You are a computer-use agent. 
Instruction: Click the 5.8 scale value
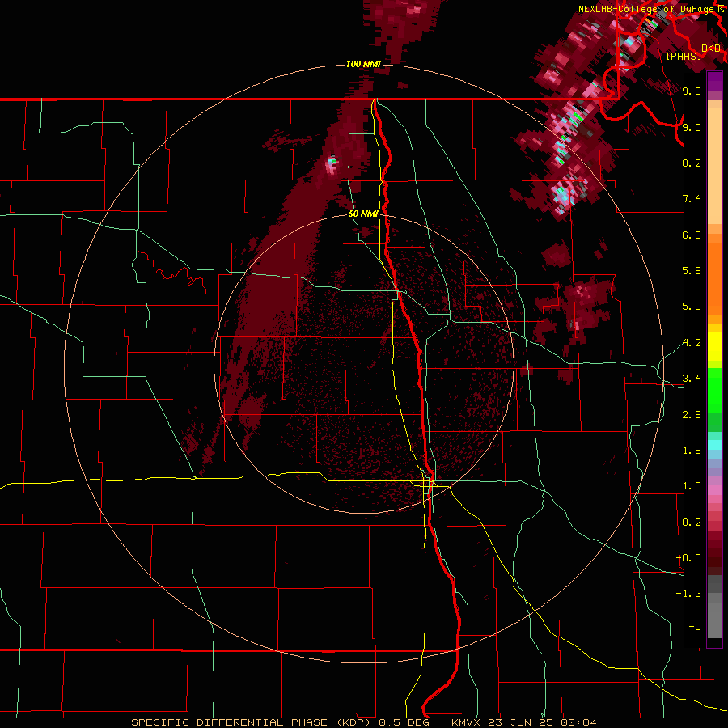(x=692, y=271)
